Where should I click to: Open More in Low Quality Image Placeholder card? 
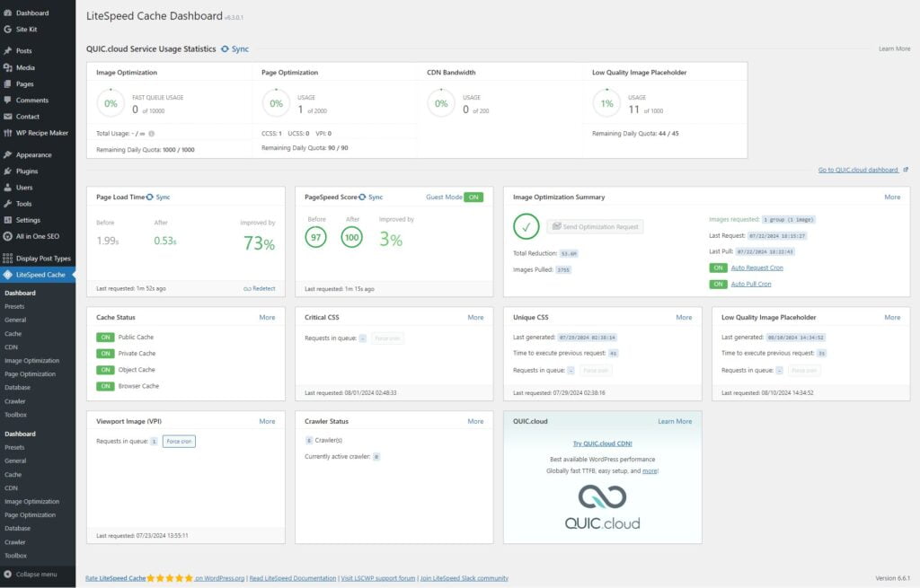pyautogui.click(x=892, y=317)
